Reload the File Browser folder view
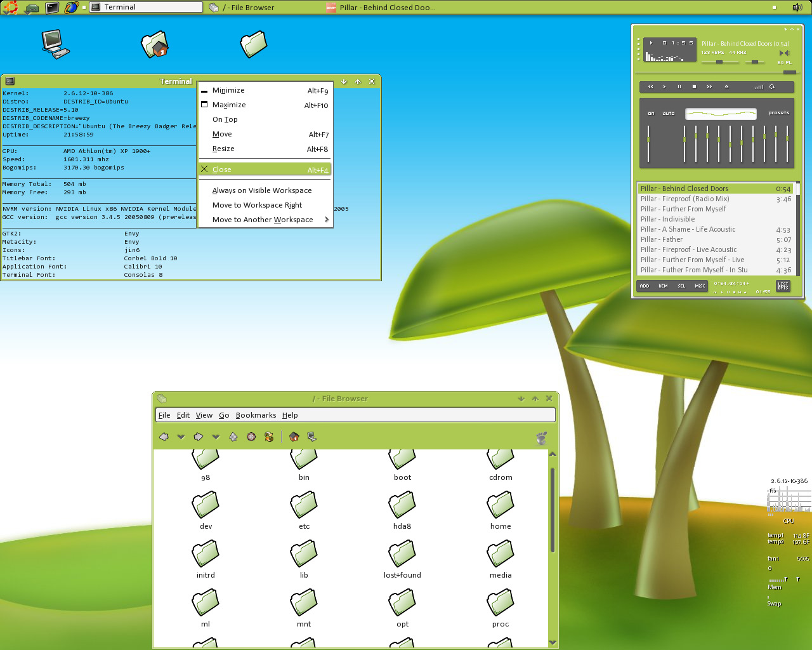This screenshot has width=812, height=650. [269, 437]
